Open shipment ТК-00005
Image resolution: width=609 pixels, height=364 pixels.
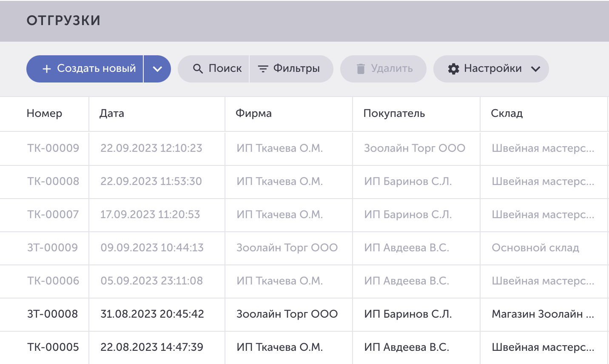(53, 347)
